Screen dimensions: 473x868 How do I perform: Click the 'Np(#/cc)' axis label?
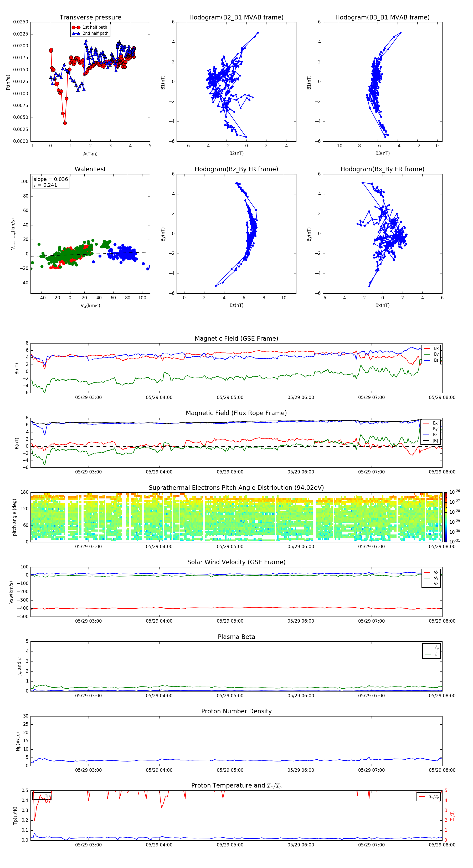(18, 741)
